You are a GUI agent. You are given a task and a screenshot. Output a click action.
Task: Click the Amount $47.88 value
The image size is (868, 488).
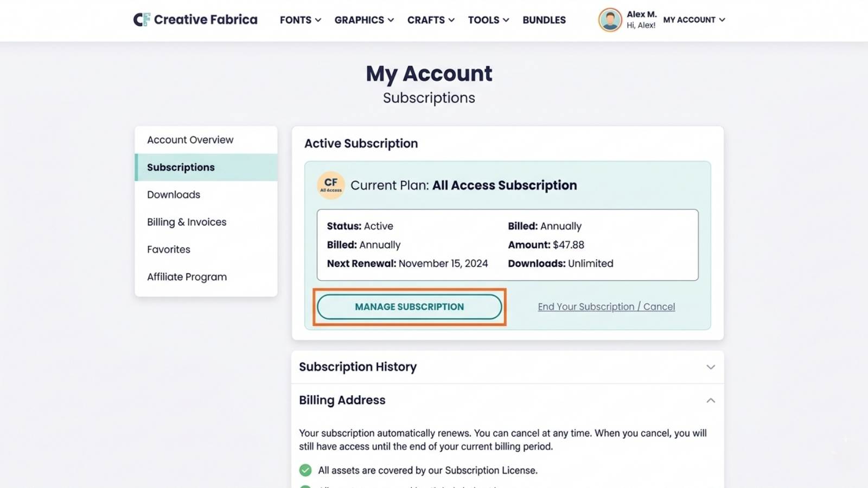coord(546,245)
